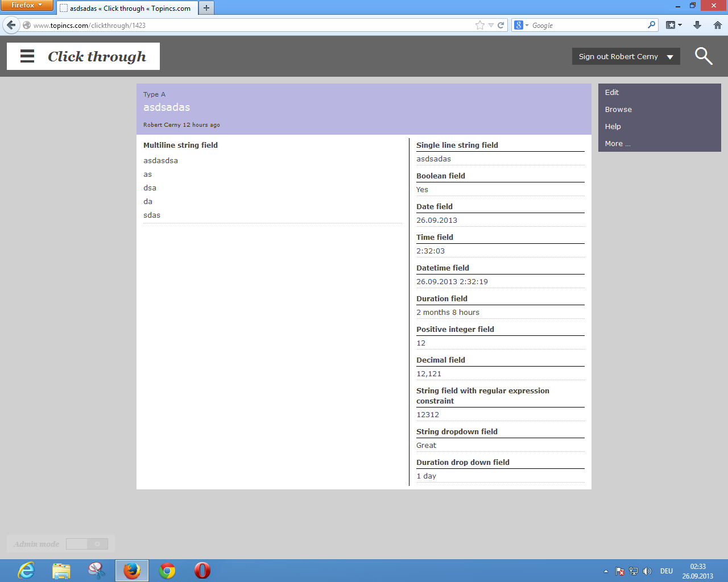Click the magnifying glass search icon
Image resolution: width=728 pixels, height=582 pixels.
click(x=704, y=56)
